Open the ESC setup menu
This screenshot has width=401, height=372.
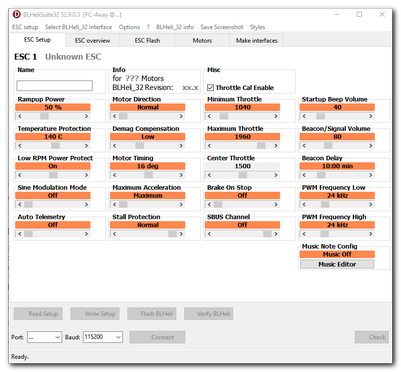[25, 27]
